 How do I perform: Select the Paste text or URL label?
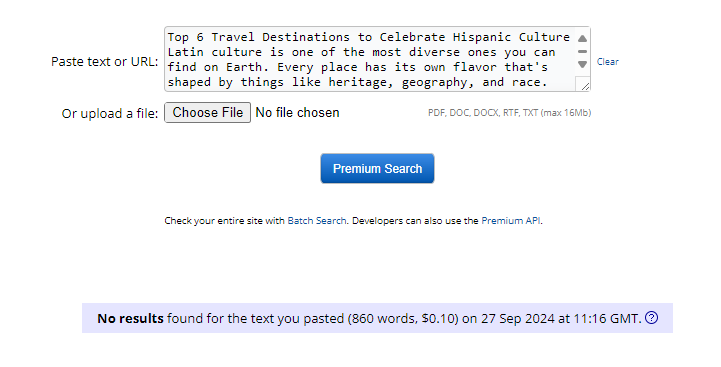pyautogui.click(x=104, y=62)
